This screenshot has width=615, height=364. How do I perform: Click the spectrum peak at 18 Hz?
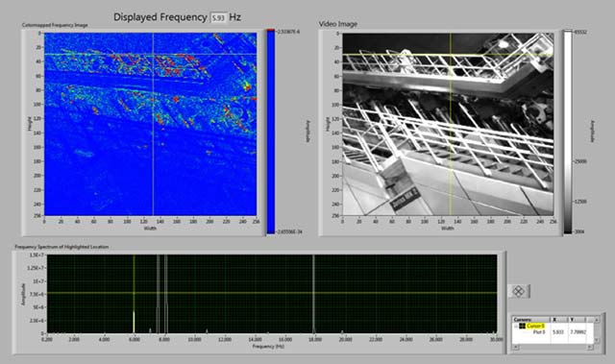pos(314,294)
